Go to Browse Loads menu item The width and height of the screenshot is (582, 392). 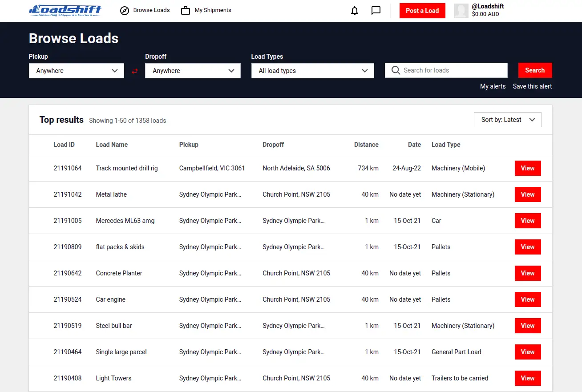click(x=151, y=10)
